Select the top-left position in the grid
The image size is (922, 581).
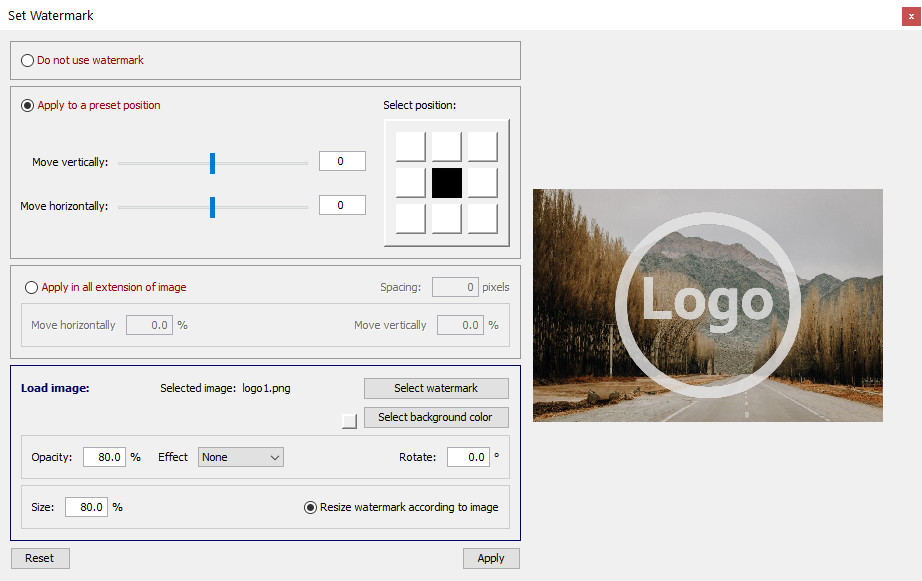[x=410, y=146]
